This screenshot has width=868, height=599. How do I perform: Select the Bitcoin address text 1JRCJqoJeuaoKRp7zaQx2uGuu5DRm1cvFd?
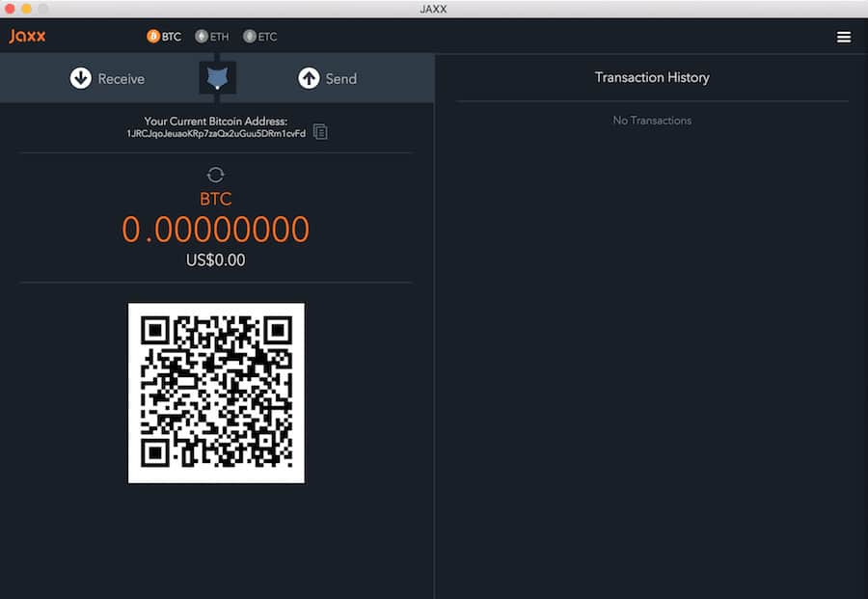(x=216, y=133)
